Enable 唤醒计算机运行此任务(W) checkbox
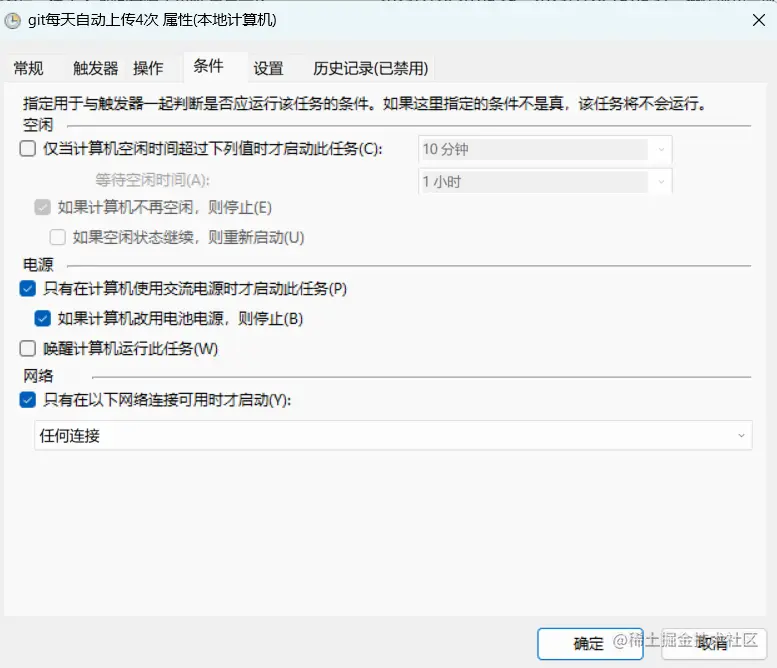This screenshot has width=777, height=668. coord(28,348)
